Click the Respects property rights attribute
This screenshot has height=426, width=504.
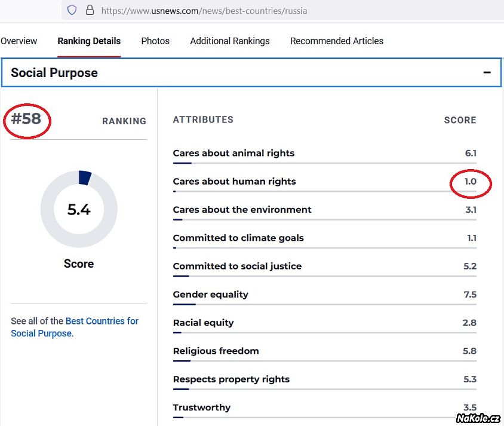point(231,379)
